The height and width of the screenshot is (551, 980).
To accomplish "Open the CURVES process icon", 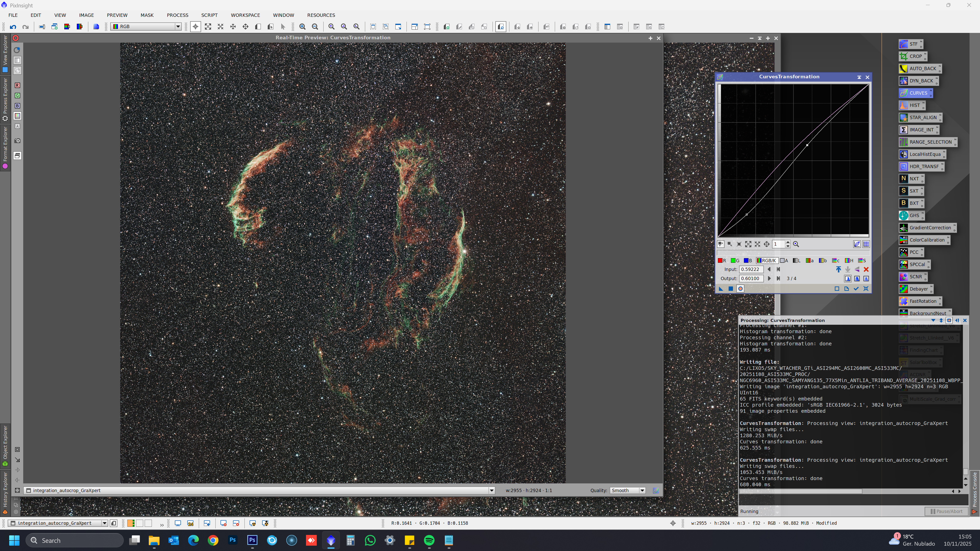I will [x=915, y=93].
